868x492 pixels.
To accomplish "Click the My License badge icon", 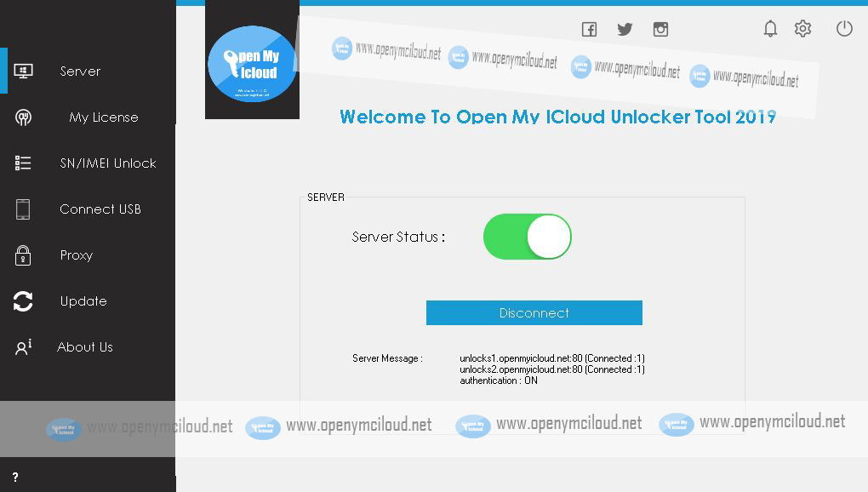I will point(23,117).
